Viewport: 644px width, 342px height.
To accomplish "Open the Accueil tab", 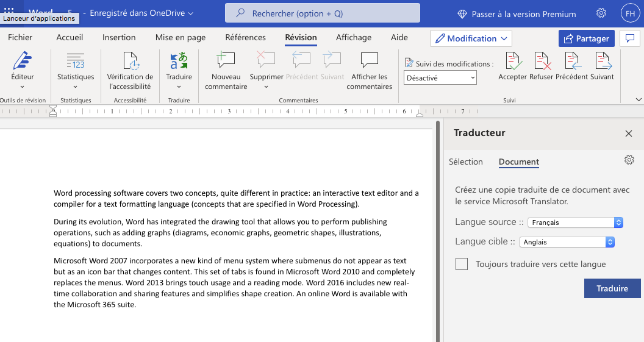I will click(70, 37).
